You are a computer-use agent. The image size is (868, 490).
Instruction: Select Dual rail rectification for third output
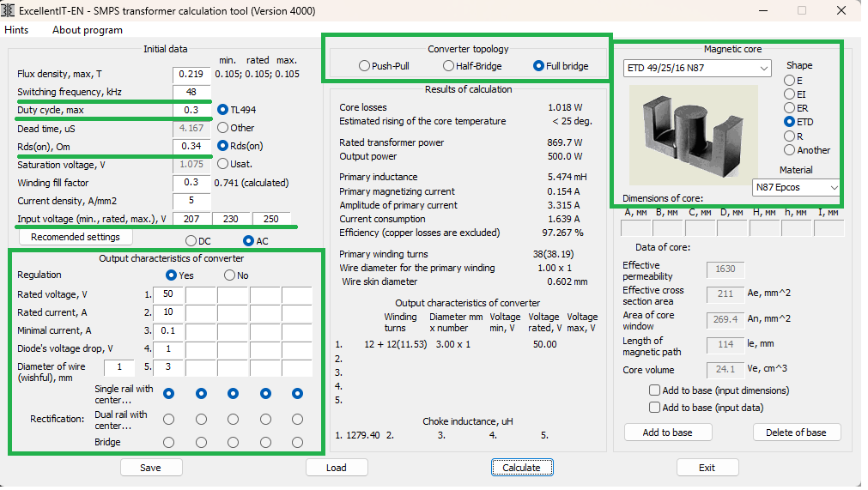coord(233,420)
